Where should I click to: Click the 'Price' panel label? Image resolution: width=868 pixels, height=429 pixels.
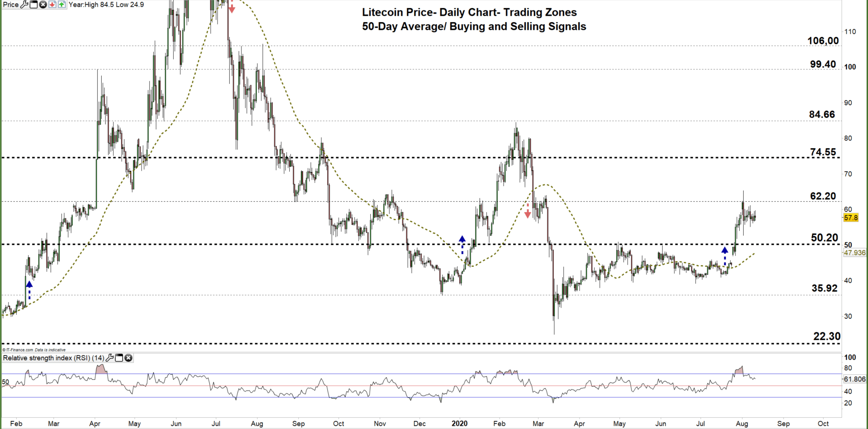point(11,5)
